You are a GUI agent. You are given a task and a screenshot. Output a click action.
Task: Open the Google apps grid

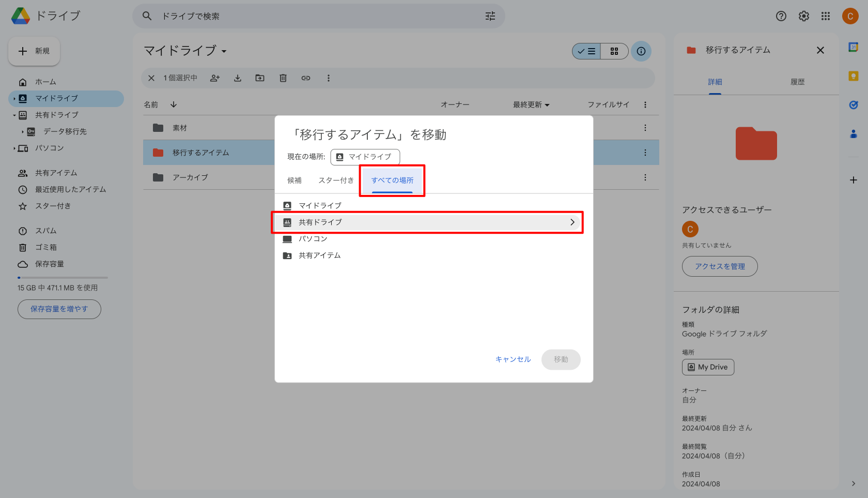coord(826,16)
